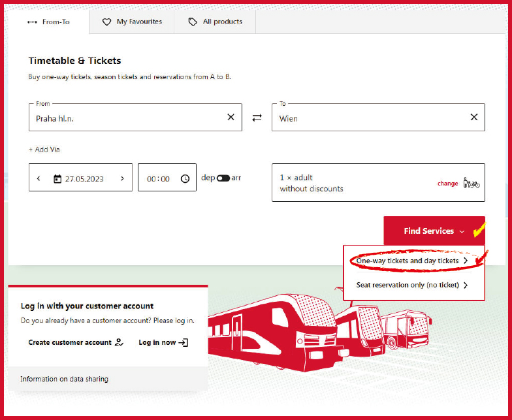Expand Find Services dropdown chevron
Screen dimensions: 512x420
pyautogui.click(x=462, y=231)
